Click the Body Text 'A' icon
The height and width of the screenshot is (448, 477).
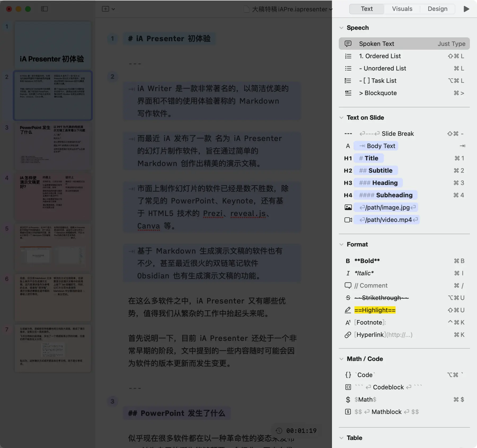click(348, 146)
